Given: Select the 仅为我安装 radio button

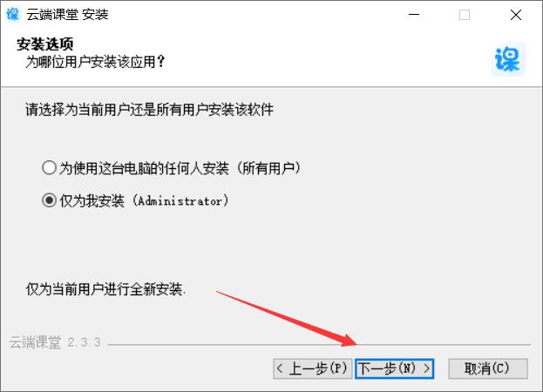Looking at the screenshot, I should (49, 200).
